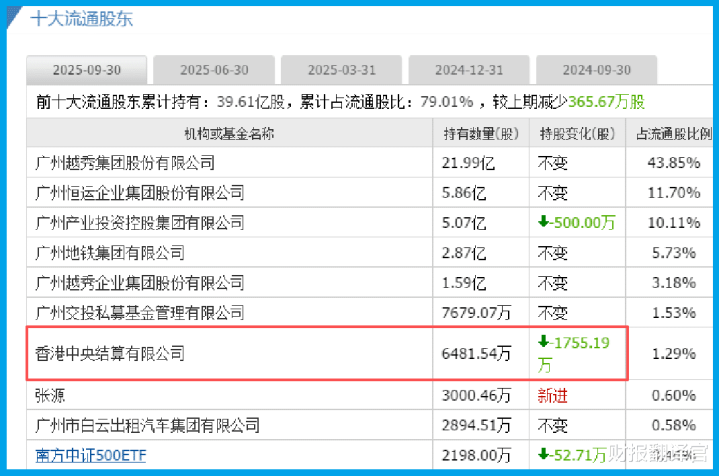
Task: Click the 5.07亿 holding value
Action: 464,223
